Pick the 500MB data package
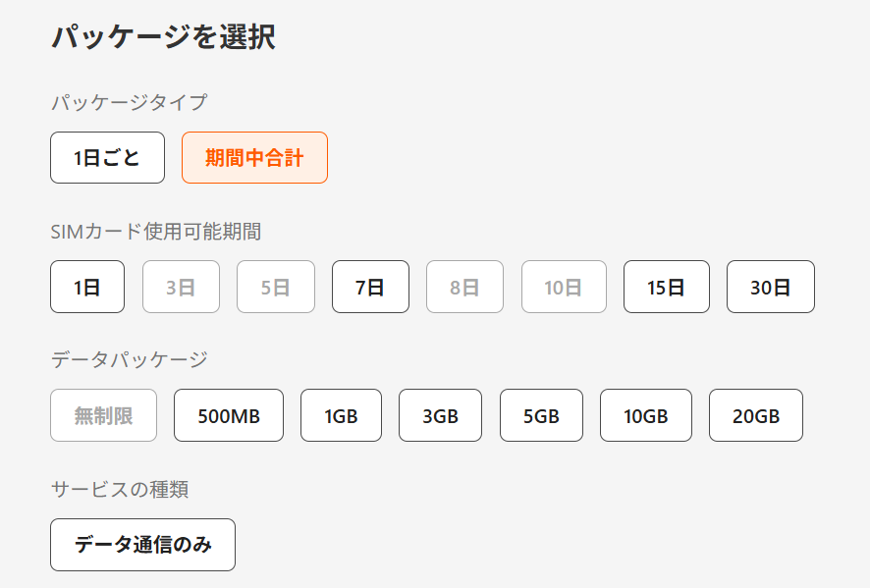Image resolution: width=870 pixels, height=588 pixels. pos(228,415)
